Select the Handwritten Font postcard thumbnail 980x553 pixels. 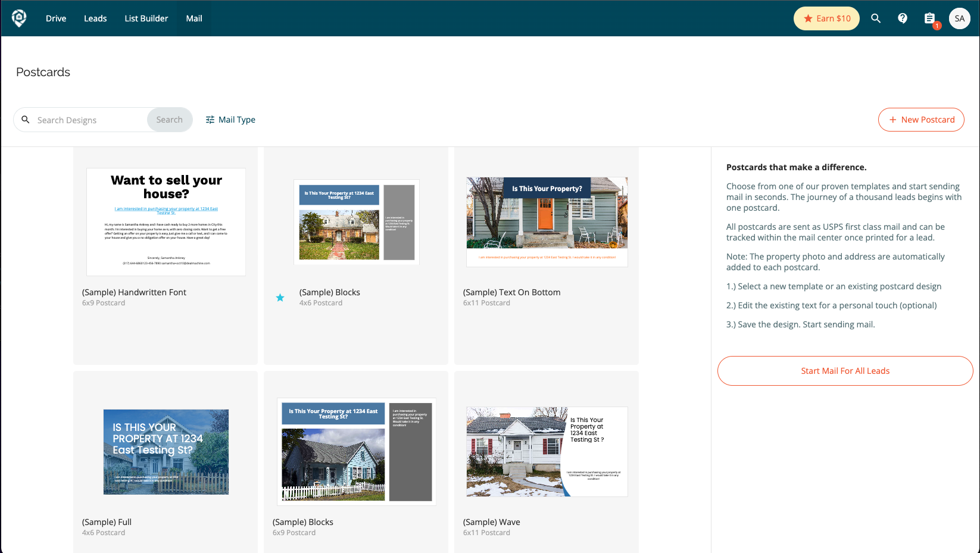(x=166, y=222)
